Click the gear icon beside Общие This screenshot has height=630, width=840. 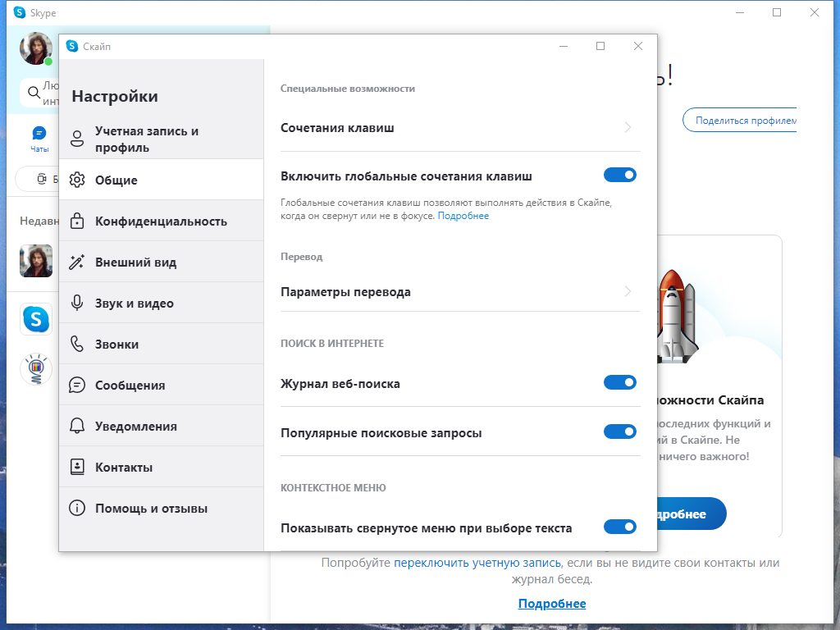77,180
